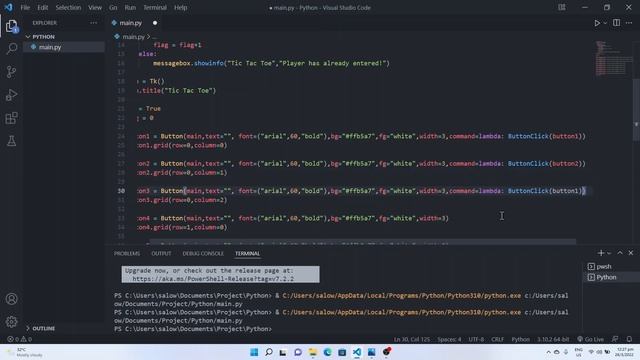Open editor More Actions ellipsis
The image size is (640, 360).
pyautogui.click(x=629, y=23)
